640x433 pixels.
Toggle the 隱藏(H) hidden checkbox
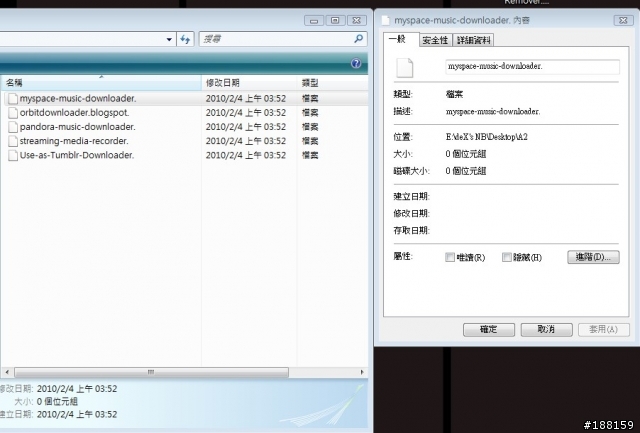pyautogui.click(x=507, y=257)
